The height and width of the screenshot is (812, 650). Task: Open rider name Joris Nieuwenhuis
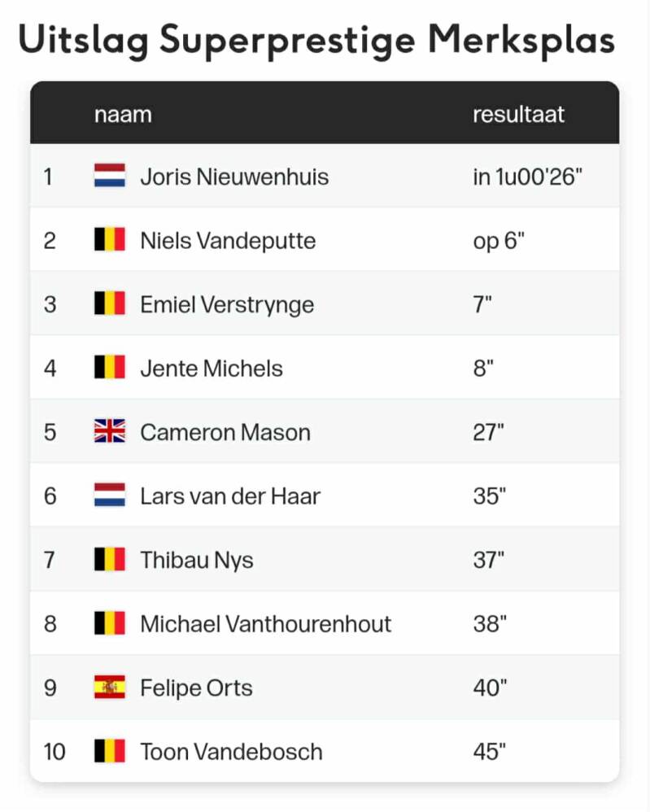[x=234, y=176]
